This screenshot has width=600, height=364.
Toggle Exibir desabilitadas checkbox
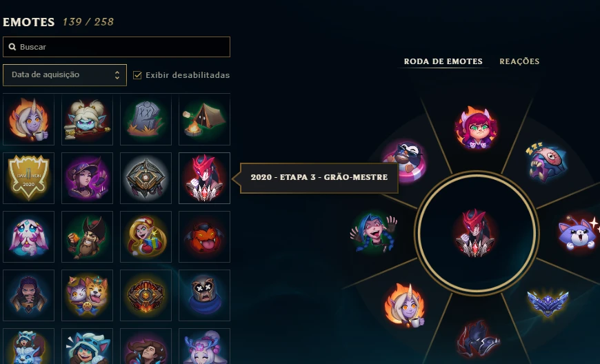(x=137, y=75)
